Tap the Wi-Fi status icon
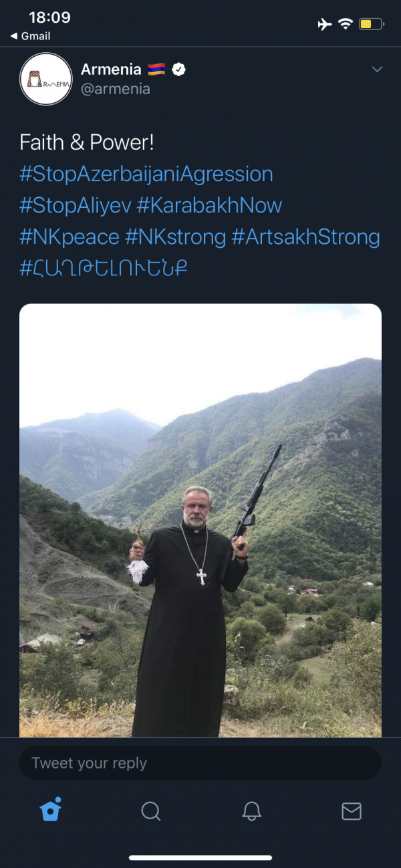Viewport: 401px width, 868px height. pos(346,25)
